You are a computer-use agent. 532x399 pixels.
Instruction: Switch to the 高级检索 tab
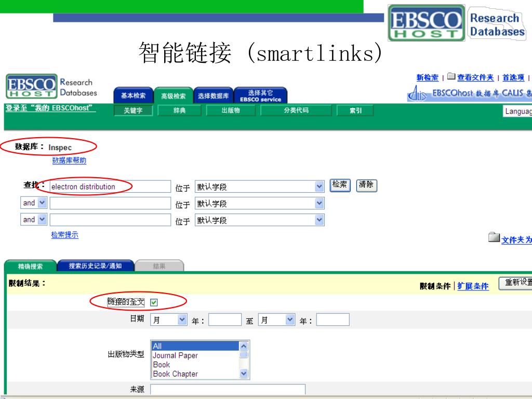coord(174,96)
